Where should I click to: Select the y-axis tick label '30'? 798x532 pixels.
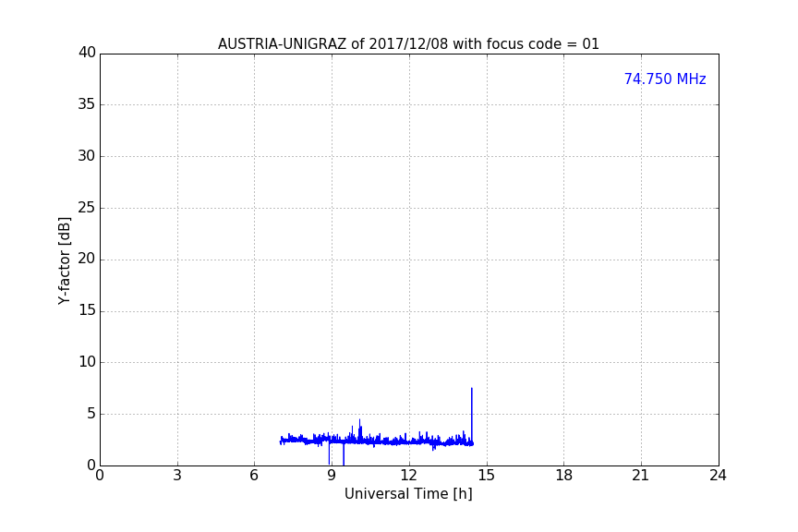87,156
